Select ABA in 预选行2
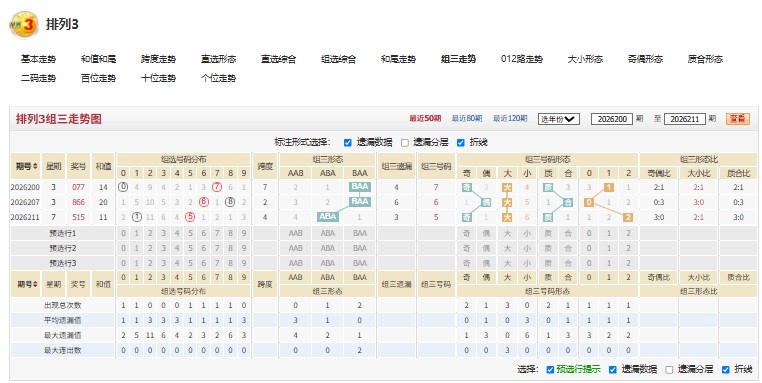 (x=328, y=248)
